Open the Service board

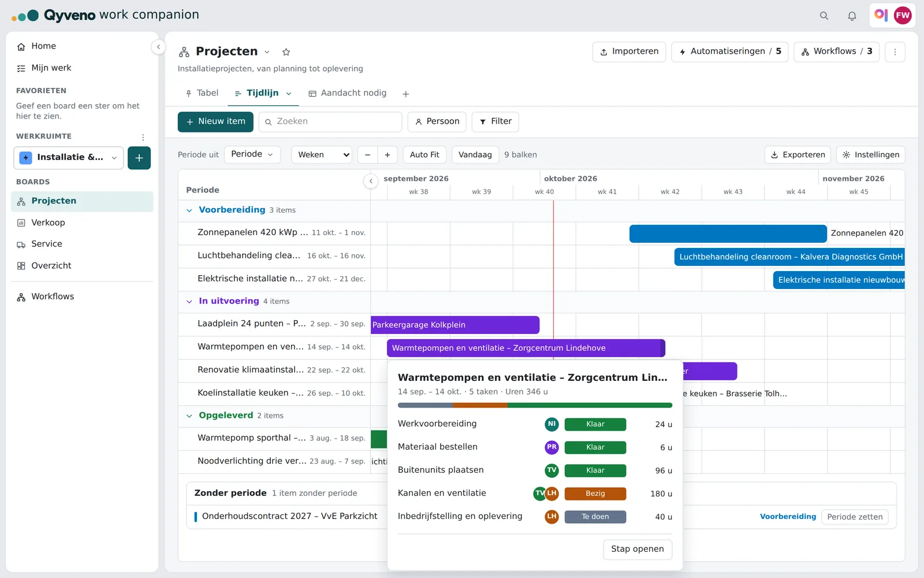pos(82,244)
